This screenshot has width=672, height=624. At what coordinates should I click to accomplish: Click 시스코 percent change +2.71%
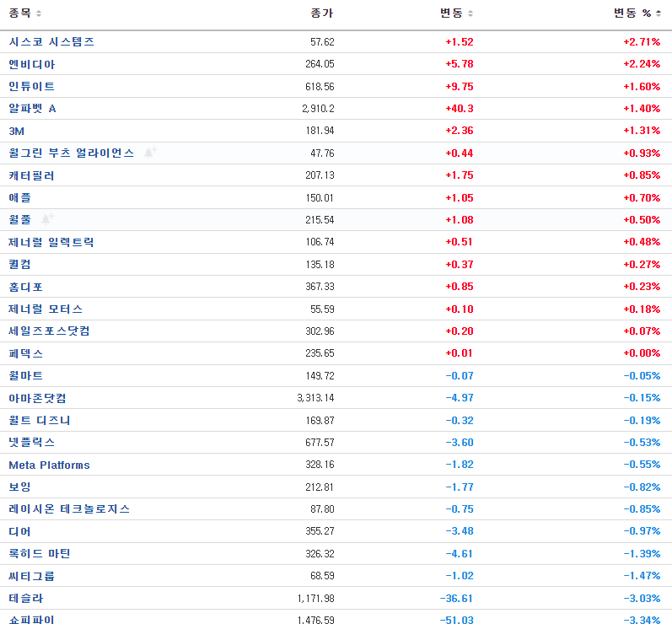(x=642, y=41)
